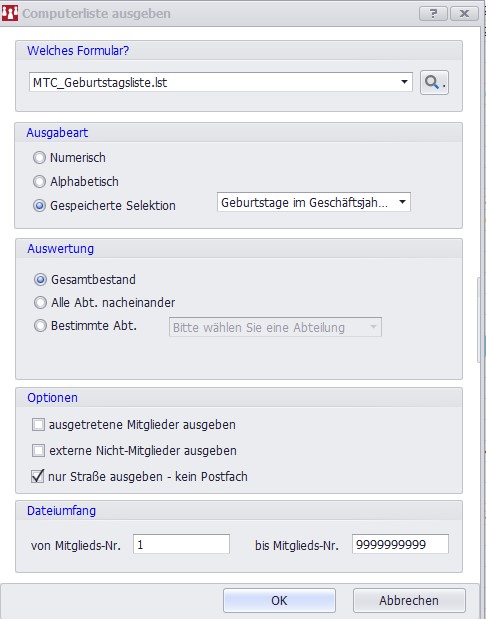
Task: Click the Abbrechen button
Action: click(x=409, y=600)
